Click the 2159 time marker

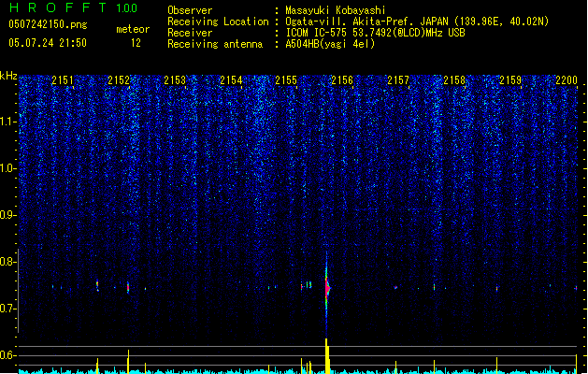click(510, 80)
